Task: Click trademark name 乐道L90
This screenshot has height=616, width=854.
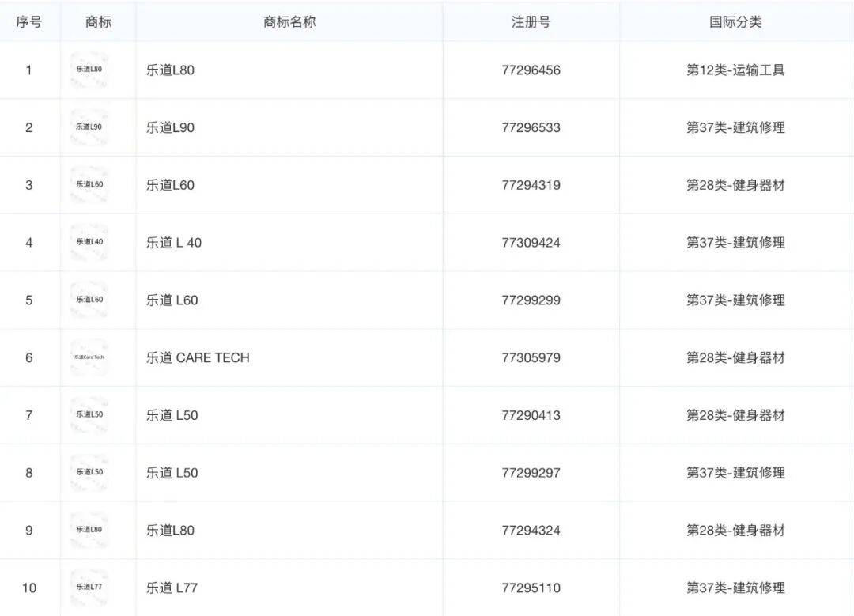Action: [x=170, y=127]
